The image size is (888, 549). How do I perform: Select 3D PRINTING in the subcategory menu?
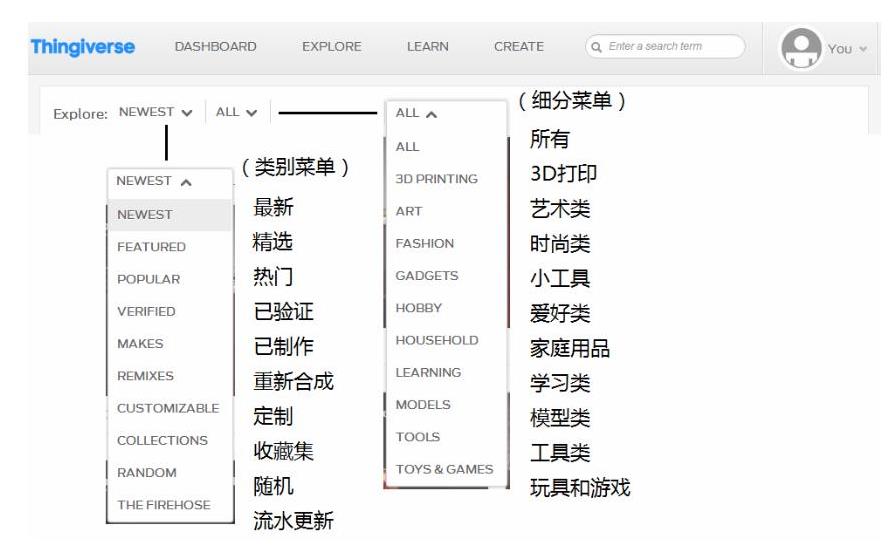point(436,179)
